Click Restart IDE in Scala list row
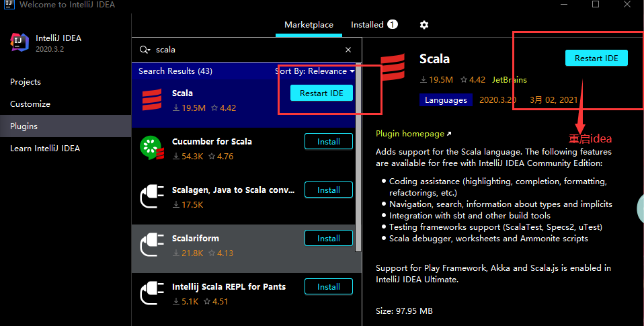 [321, 93]
